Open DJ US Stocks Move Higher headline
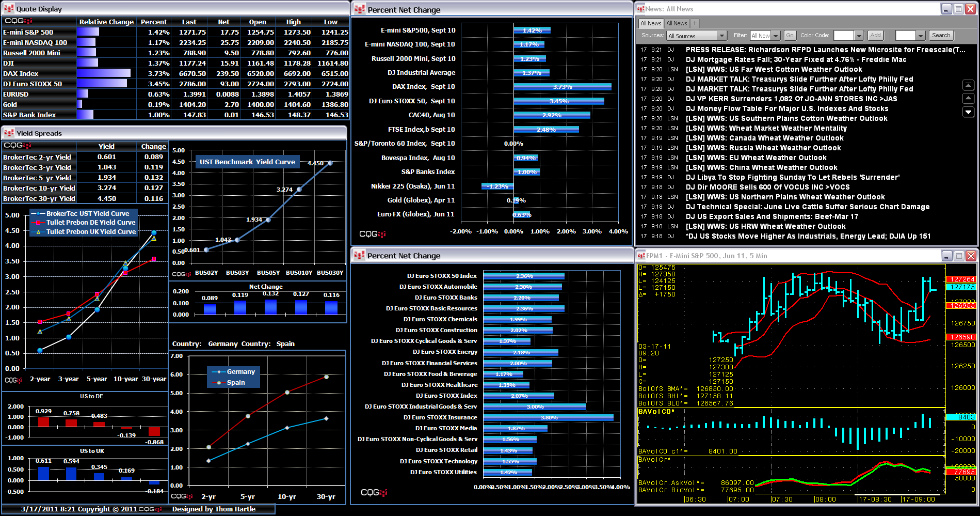This screenshot has height=516, width=980. pyautogui.click(x=808, y=237)
